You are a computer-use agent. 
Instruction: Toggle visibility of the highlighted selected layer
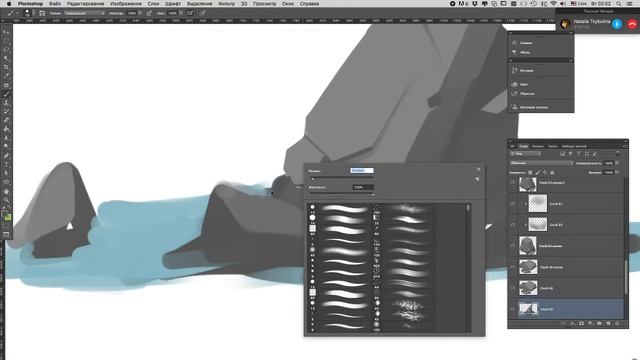[513, 309]
